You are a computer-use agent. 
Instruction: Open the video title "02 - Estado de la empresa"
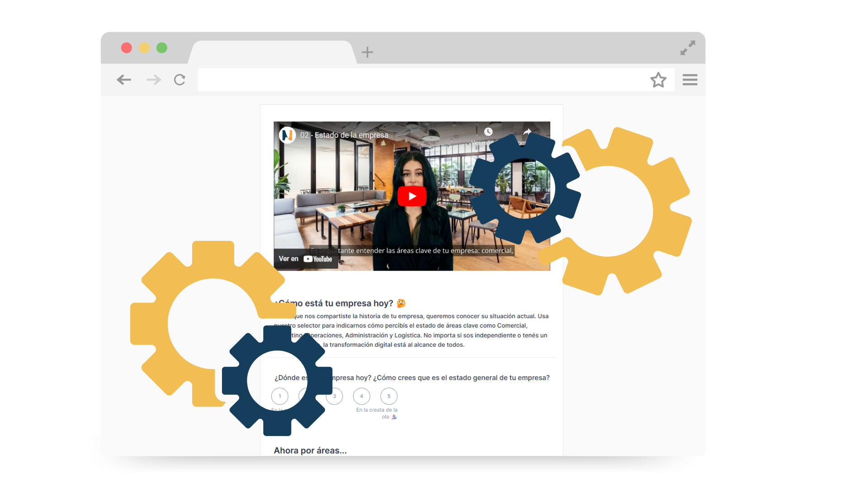click(344, 135)
